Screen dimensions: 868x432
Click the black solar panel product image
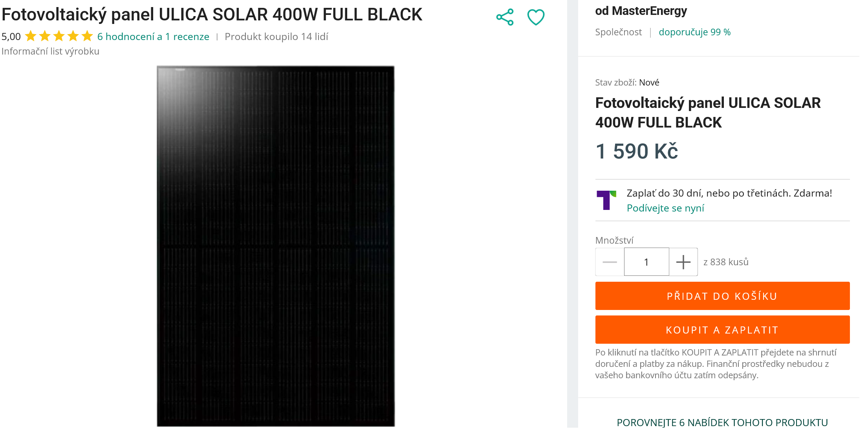(x=276, y=246)
